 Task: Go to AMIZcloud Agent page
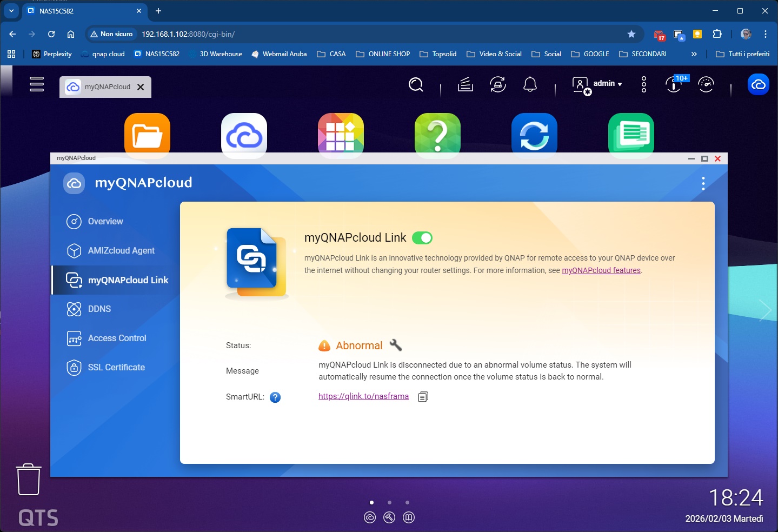(x=121, y=251)
